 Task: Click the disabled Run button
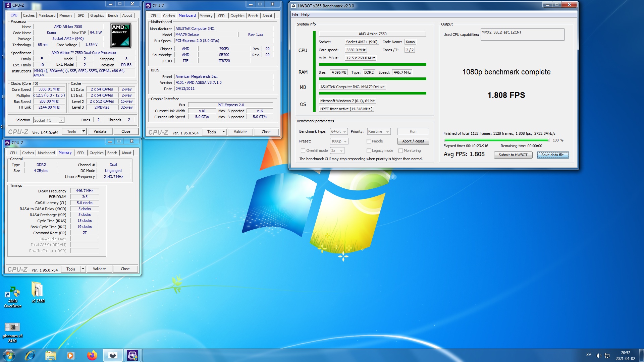413,132
